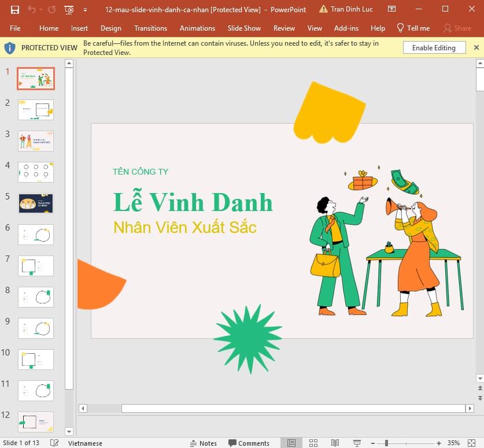Save the presentation via Quick Access toolbar
484x448 pixels.
coord(16,9)
